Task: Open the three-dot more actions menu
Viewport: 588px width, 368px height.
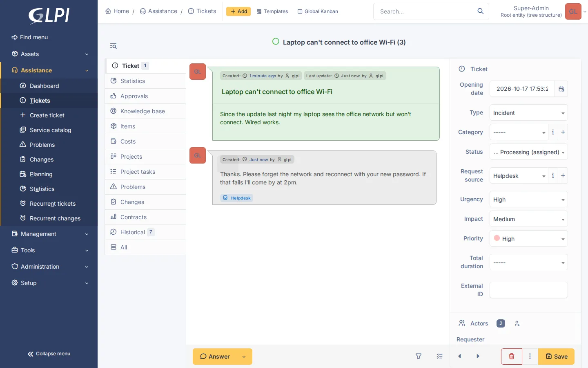Action: tap(530, 356)
